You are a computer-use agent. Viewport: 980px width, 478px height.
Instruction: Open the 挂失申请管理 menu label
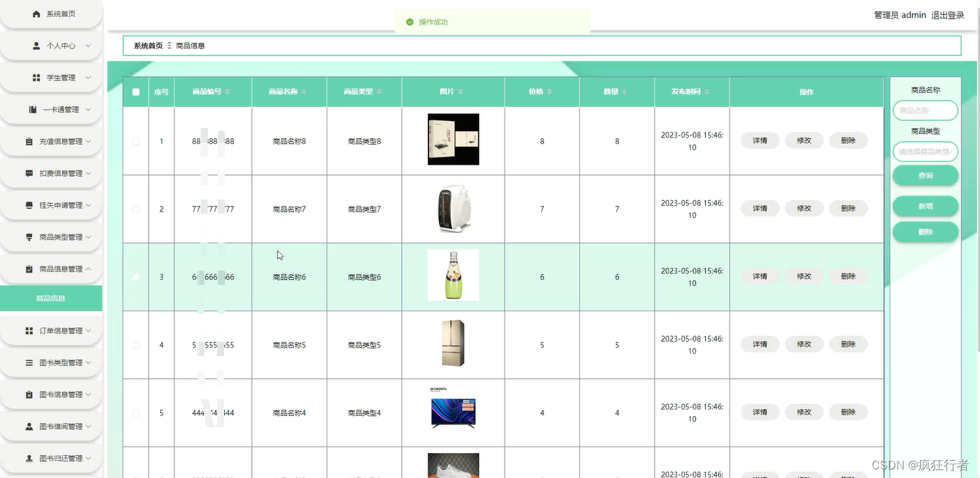click(x=61, y=205)
